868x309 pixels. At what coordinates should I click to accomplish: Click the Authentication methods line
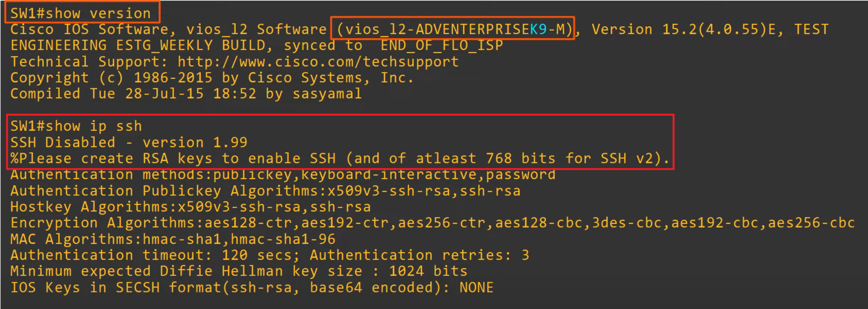point(283,175)
